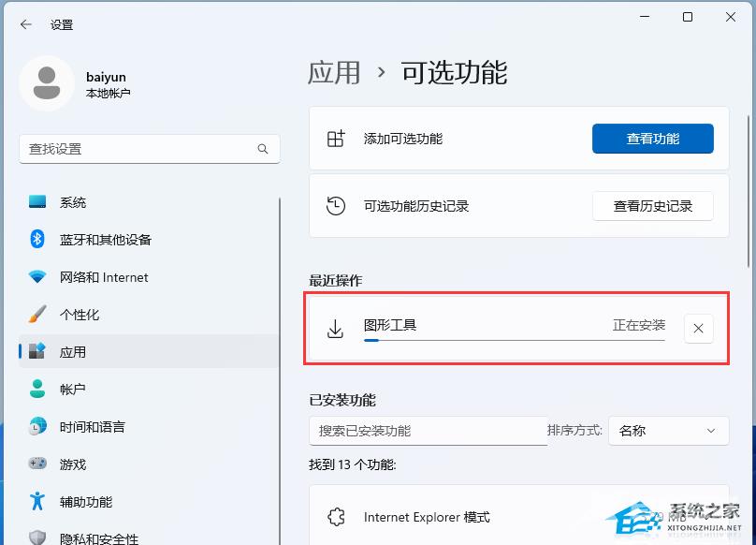Open 时间和语言 settings
The height and width of the screenshot is (545, 756).
click(149, 426)
